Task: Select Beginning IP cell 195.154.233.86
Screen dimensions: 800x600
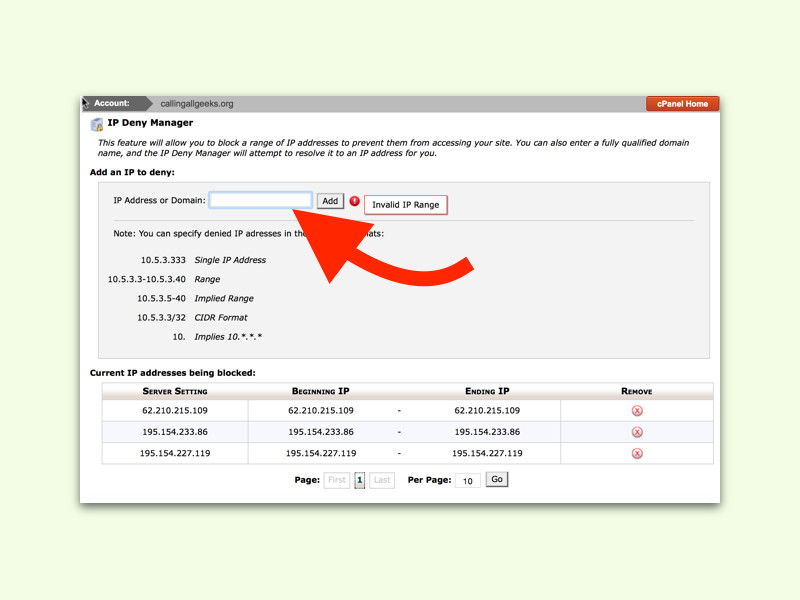Action: (321, 432)
